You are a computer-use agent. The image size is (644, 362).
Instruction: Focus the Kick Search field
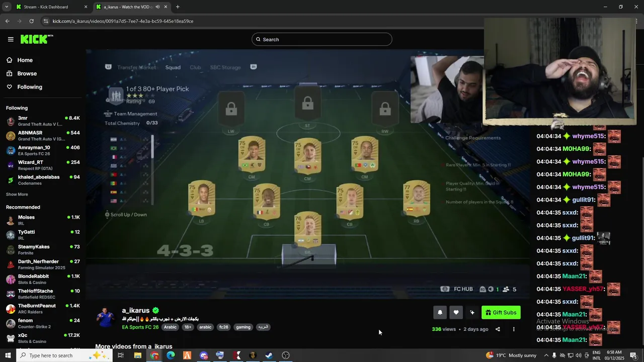(x=322, y=39)
